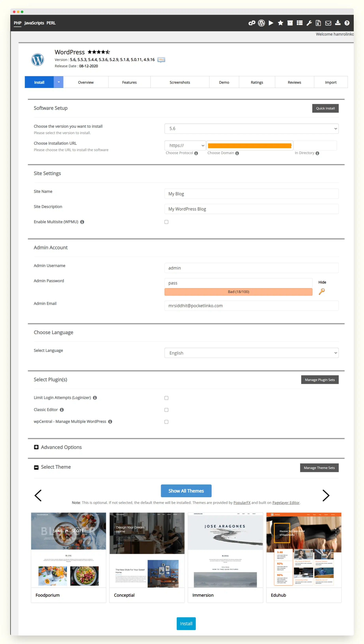Screen dimensions: 364x644
Task: Open the PHP scripts menu
Action: [18, 23]
